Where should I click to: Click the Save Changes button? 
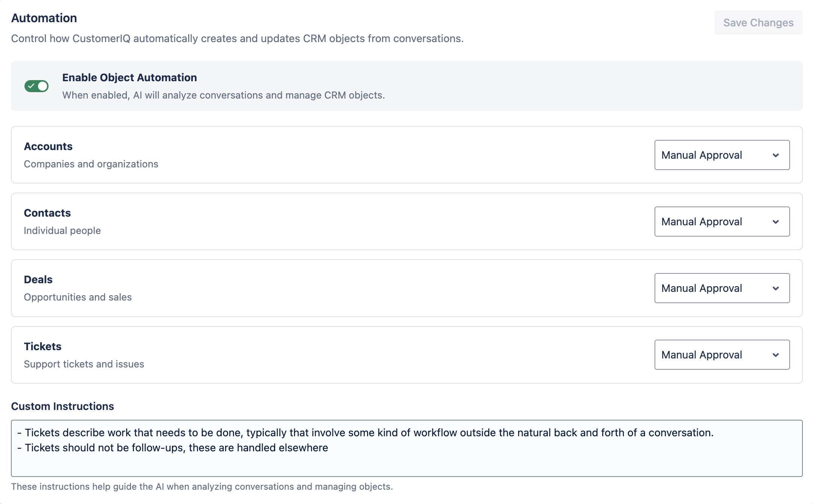[758, 23]
